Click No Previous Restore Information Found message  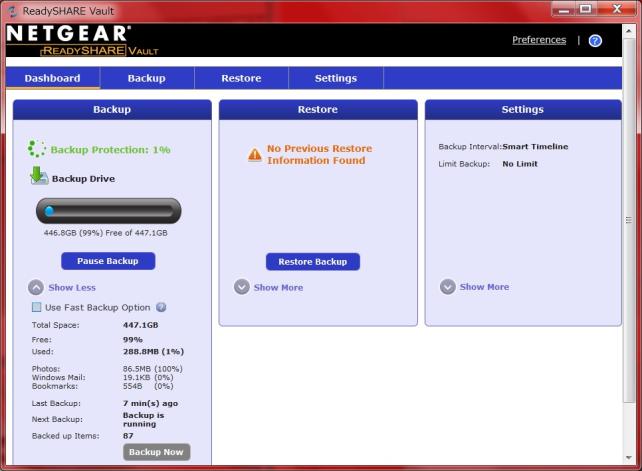(319, 154)
